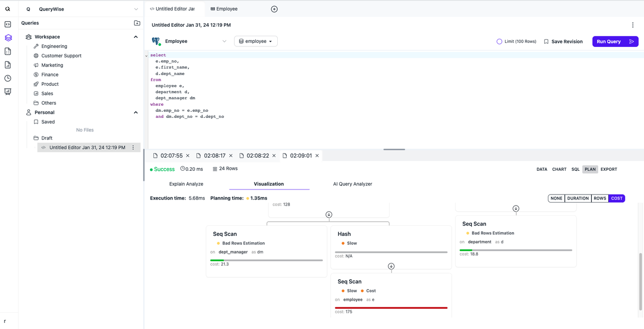Open the Draft folder
644x329 pixels.
pos(47,138)
